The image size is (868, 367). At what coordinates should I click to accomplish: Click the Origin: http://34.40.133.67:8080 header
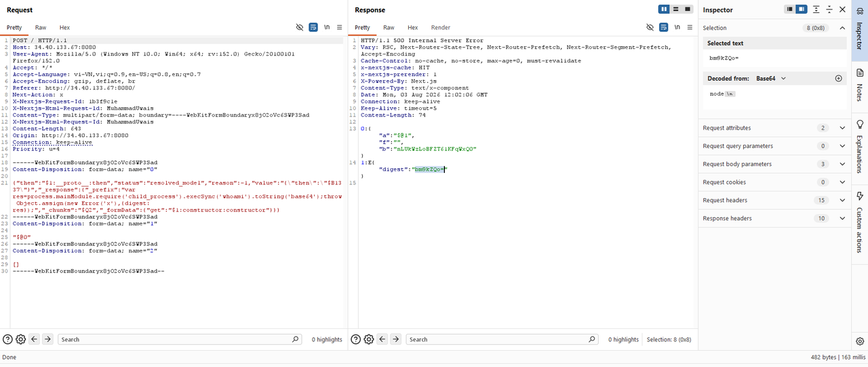tap(71, 135)
